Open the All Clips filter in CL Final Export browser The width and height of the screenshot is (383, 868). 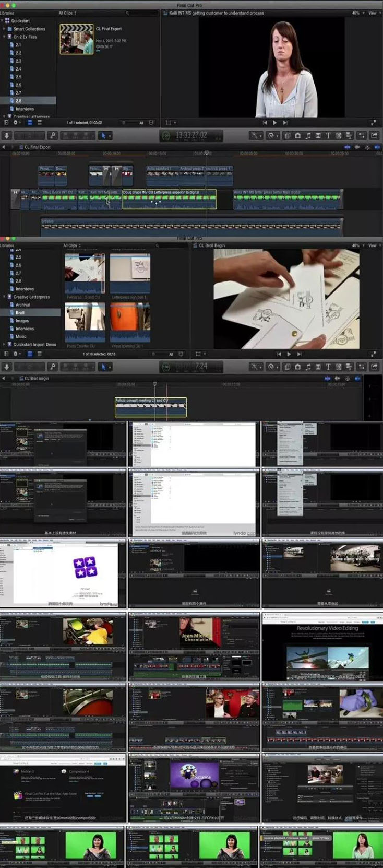click(x=67, y=13)
